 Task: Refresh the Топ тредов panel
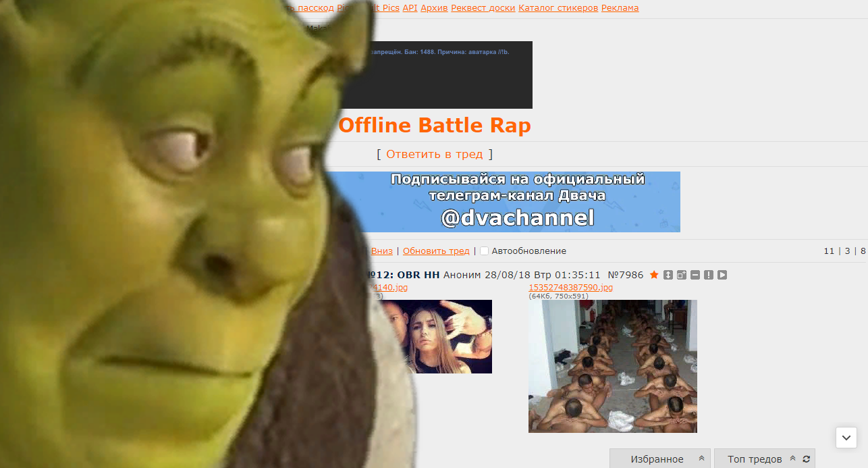(806, 459)
